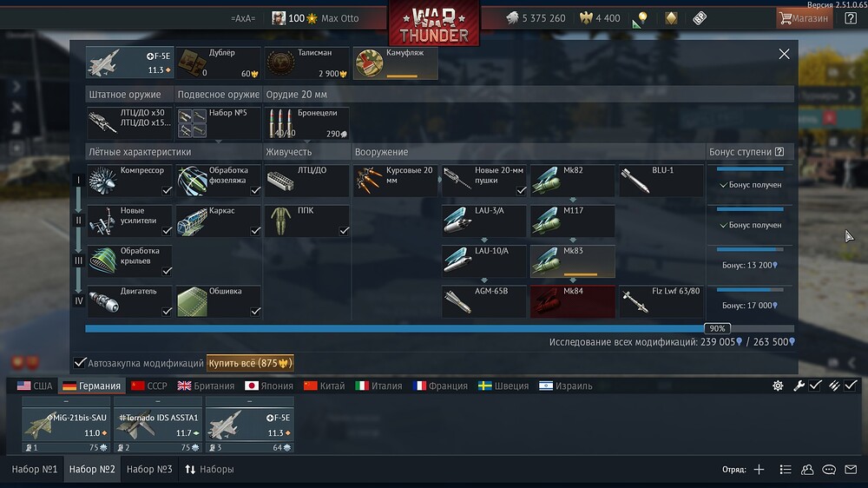Open the Наборы presets list

pyautogui.click(x=209, y=469)
